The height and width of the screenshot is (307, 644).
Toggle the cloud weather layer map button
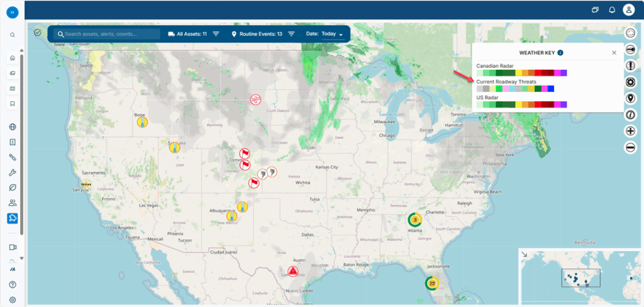(630, 34)
